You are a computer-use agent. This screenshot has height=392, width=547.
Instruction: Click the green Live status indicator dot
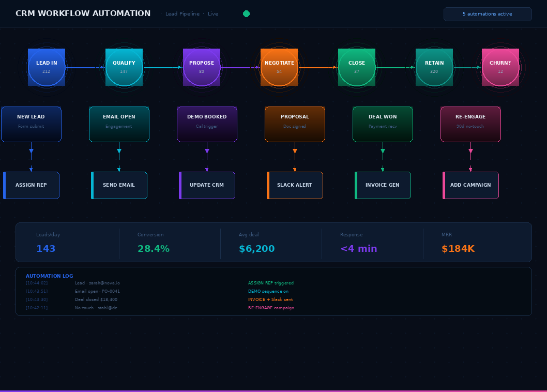(246, 13)
